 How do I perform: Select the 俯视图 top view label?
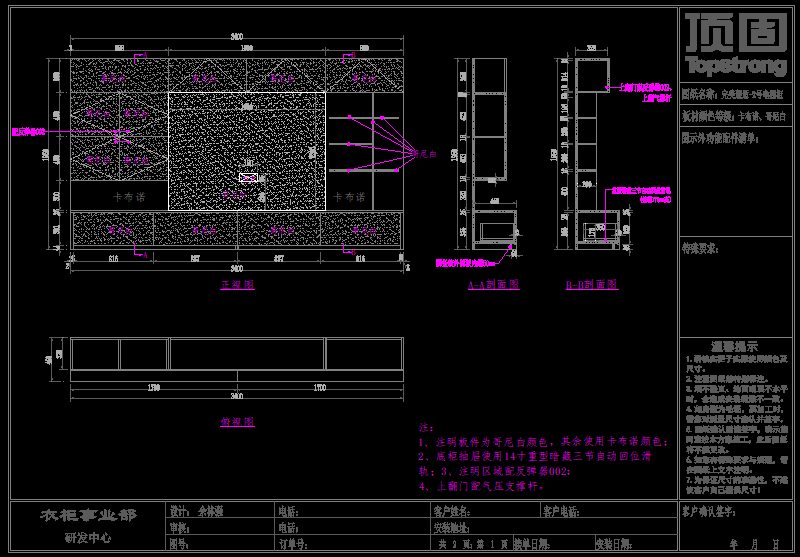pos(237,422)
